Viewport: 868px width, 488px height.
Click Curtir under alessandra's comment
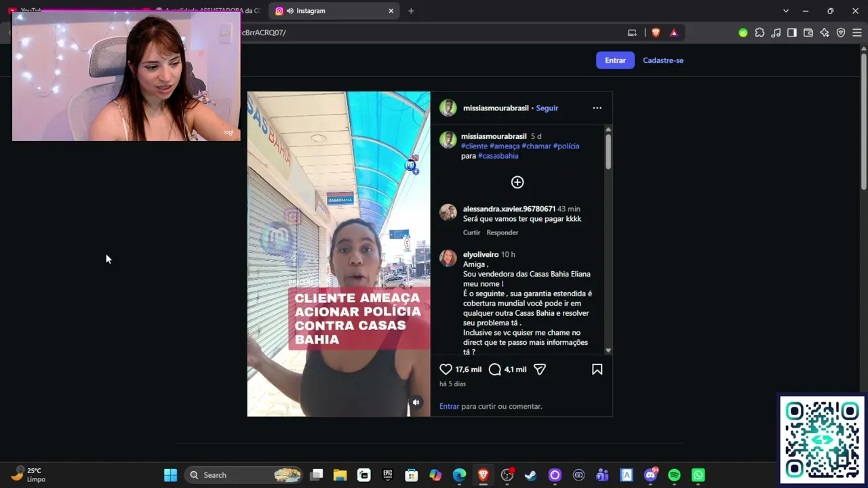pos(471,232)
